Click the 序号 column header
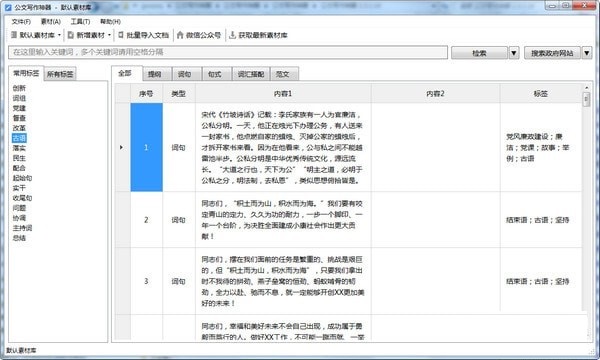 coord(146,93)
